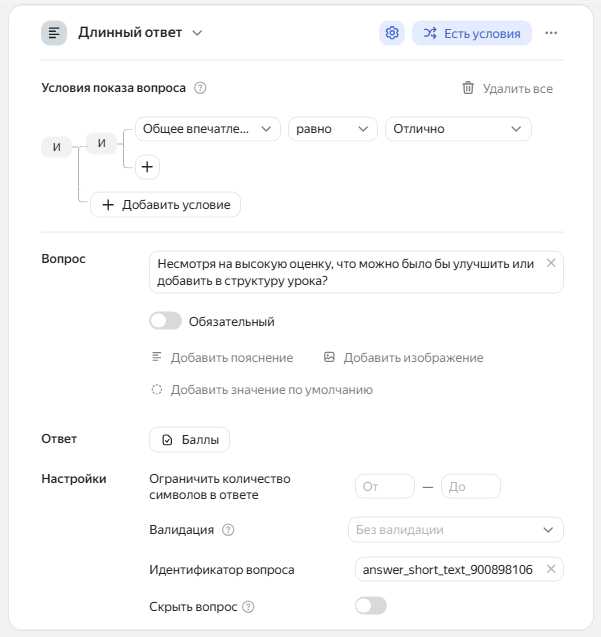Open the Без валидации dropdown
This screenshot has height=637, width=601.
[456, 530]
